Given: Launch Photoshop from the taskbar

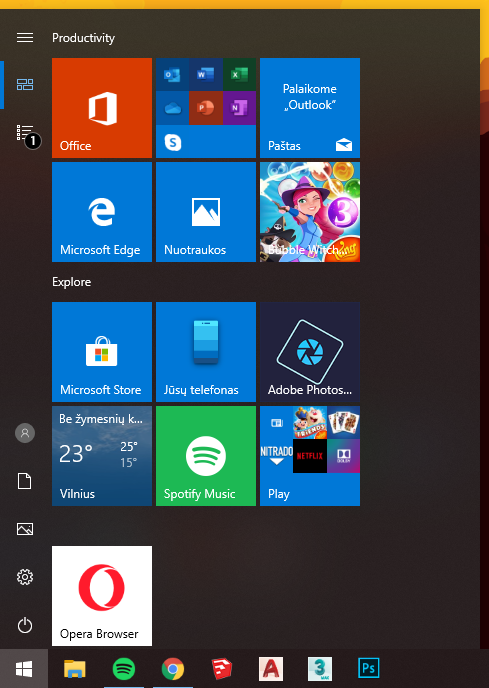Looking at the screenshot, I should (369, 669).
